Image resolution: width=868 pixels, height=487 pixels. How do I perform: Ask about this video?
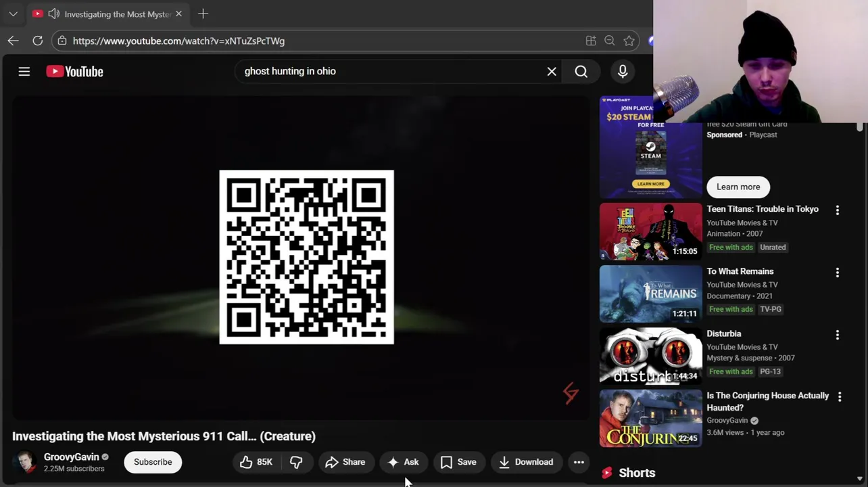[x=404, y=462]
